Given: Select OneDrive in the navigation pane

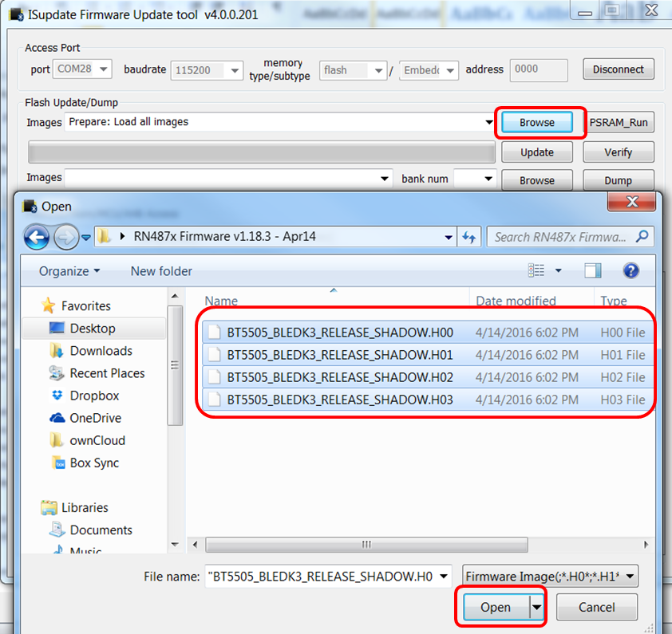Looking at the screenshot, I should coord(96,418).
